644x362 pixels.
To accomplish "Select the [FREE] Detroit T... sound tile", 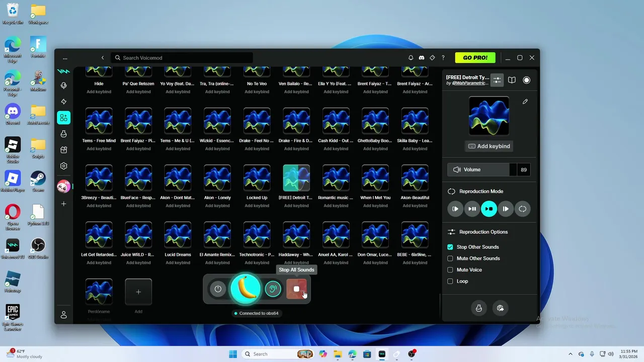I will (296, 177).
